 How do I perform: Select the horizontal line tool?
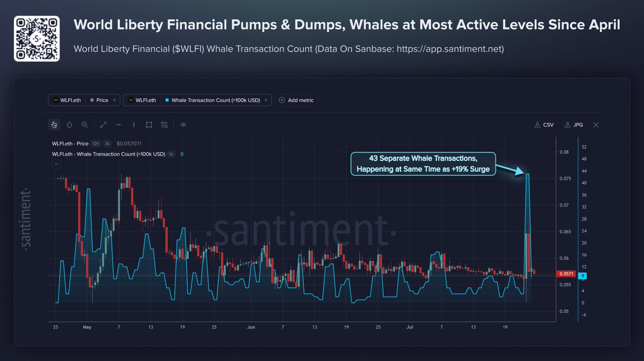coord(119,124)
